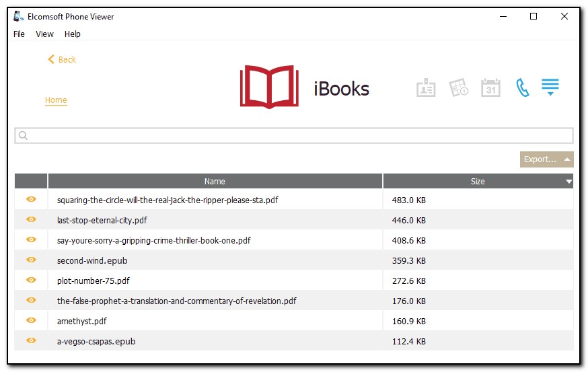Sort the list by Name column header
This screenshot has width=588, height=372.
[215, 182]
